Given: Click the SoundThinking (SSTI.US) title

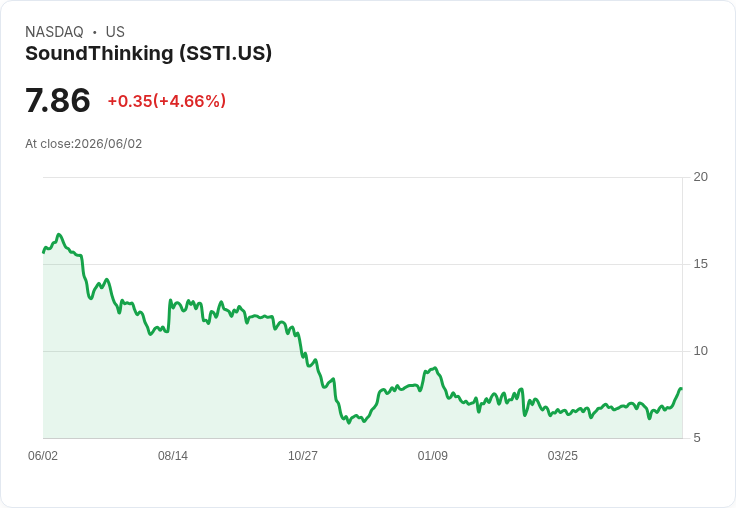Looking at the screenshot, I should [x=148, y=54].
